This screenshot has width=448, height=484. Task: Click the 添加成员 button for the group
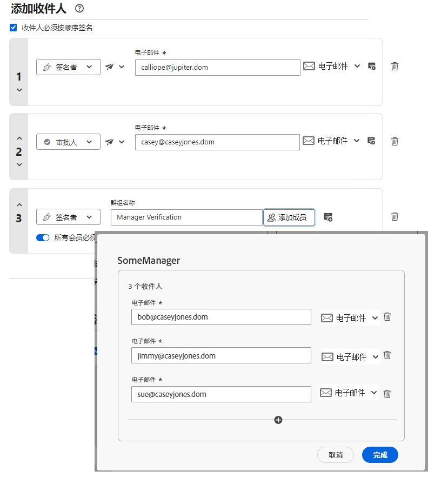coord(289,217)
